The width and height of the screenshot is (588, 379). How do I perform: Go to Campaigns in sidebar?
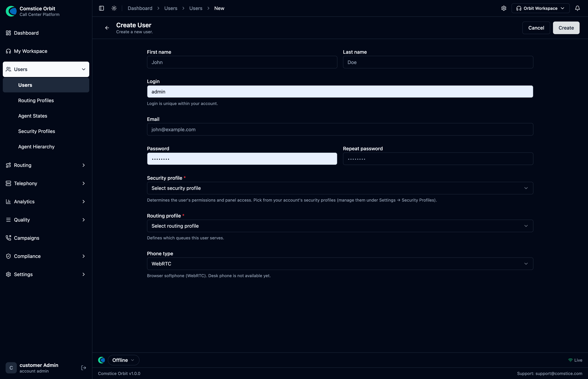[46, 238]
